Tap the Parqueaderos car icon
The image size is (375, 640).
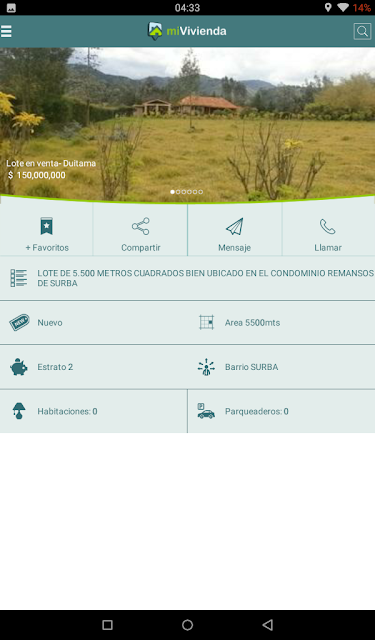pyautogui.click(x=206, y=411)
